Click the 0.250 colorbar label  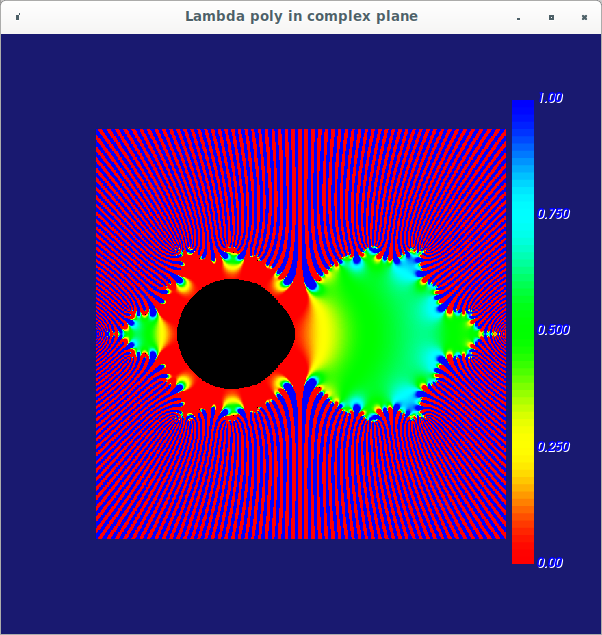[x=553, y=447]
